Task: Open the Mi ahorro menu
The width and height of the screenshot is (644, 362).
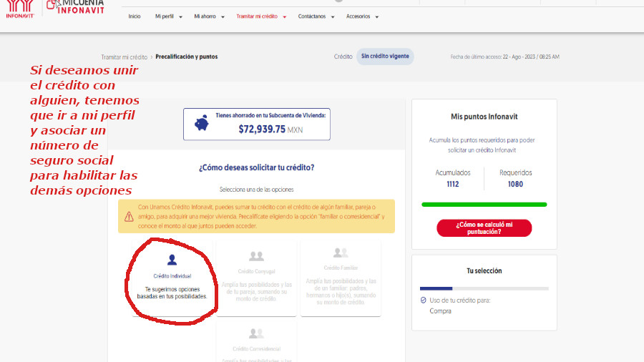Action: tap(205, 16)
